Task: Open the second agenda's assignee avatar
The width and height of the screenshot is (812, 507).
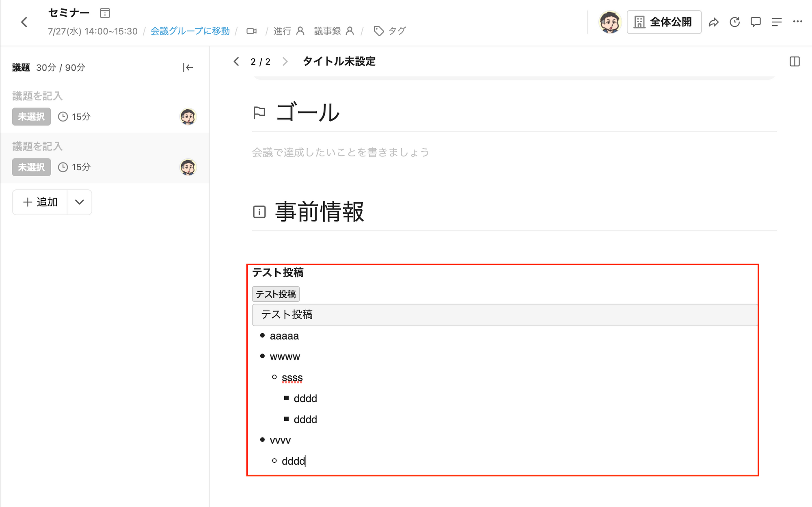Action: [188, 167]
